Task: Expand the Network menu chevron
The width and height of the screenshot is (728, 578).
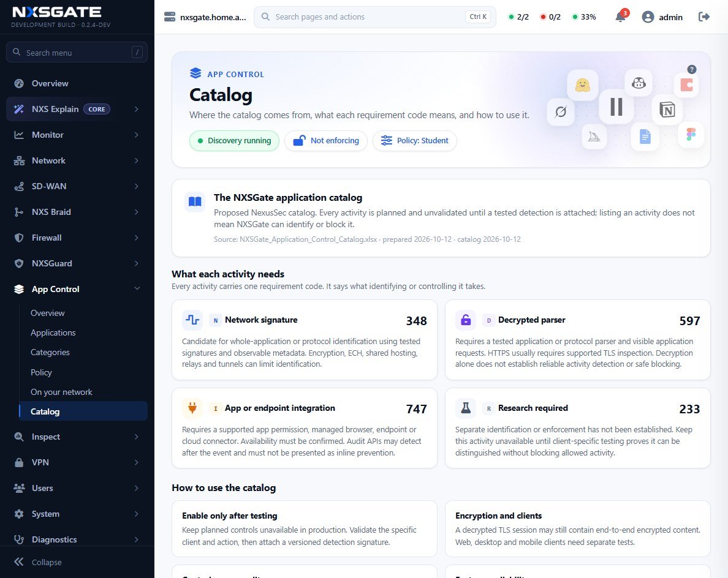Action: click(137, 160)
